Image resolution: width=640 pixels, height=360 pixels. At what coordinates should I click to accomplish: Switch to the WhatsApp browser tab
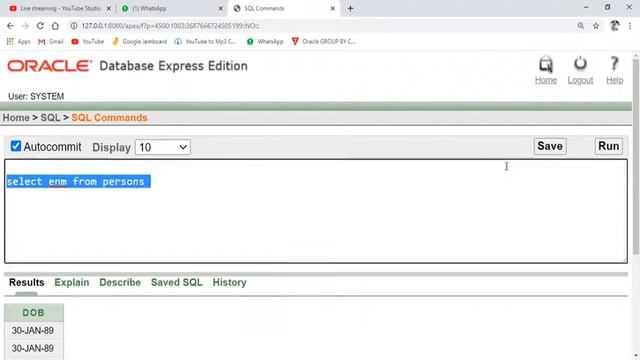[x=171, y=8]
